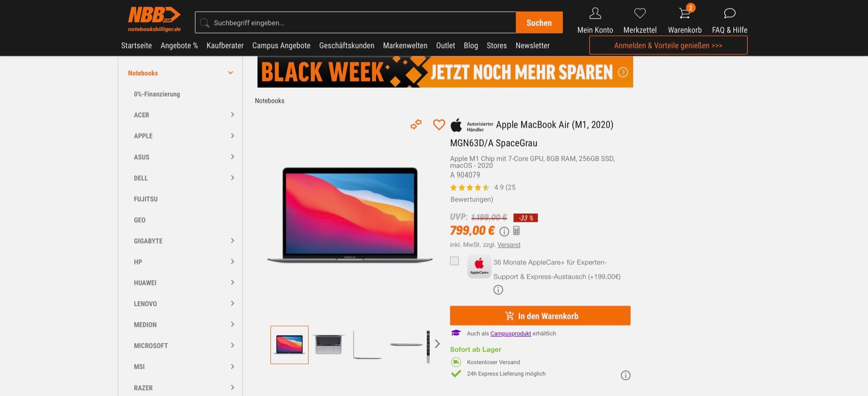Open price info icon next to 799,00 €

pyautogui.click(x=504, y=231)
